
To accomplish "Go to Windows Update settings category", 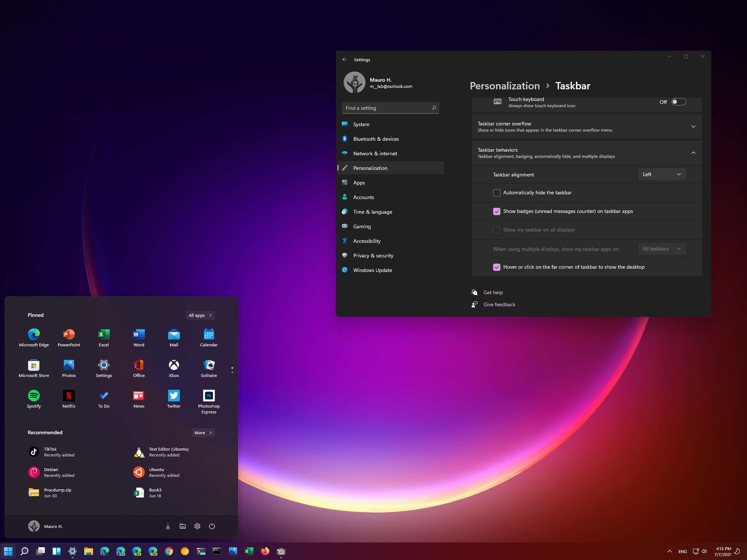I will [372, 270].
